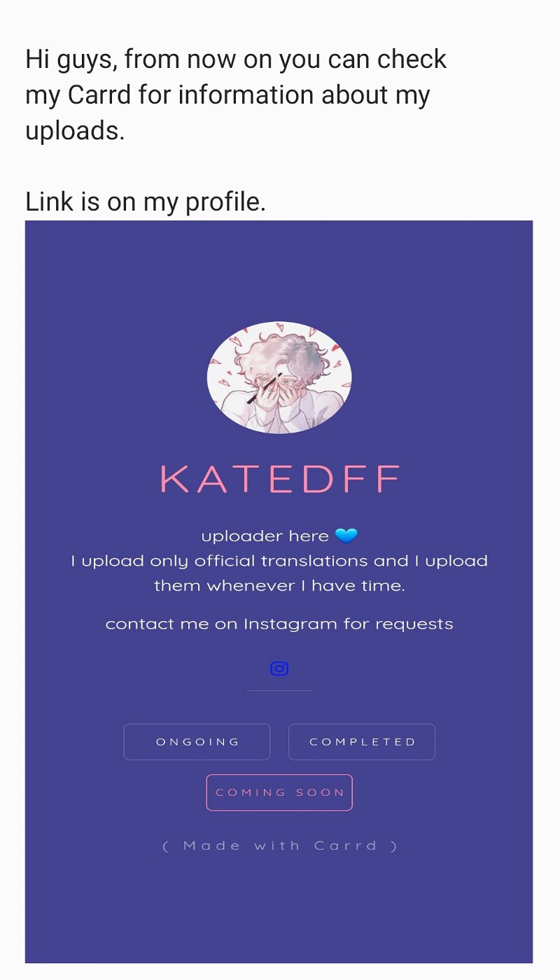Tap the round anime avatar picture

tap(279, 377)
